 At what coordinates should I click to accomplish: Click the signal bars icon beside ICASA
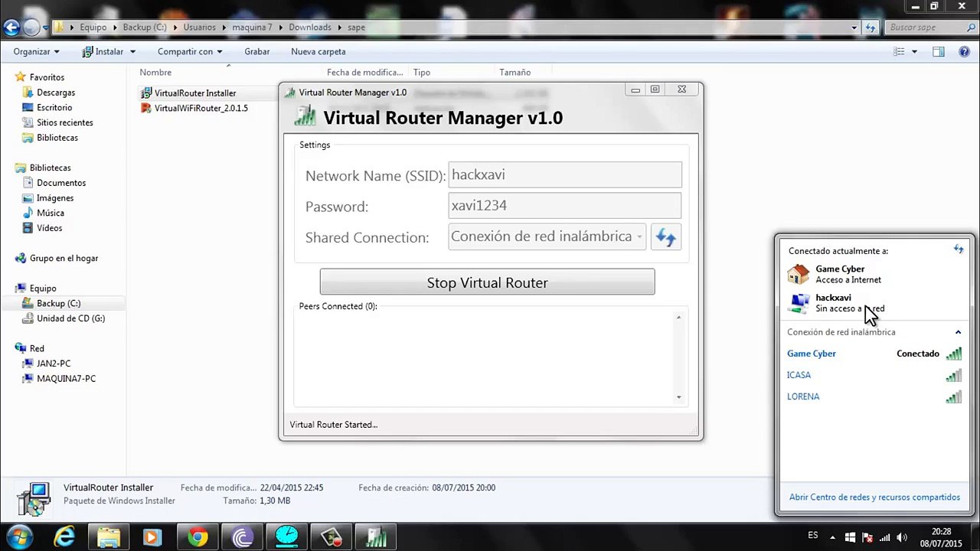tap(953, 375)
